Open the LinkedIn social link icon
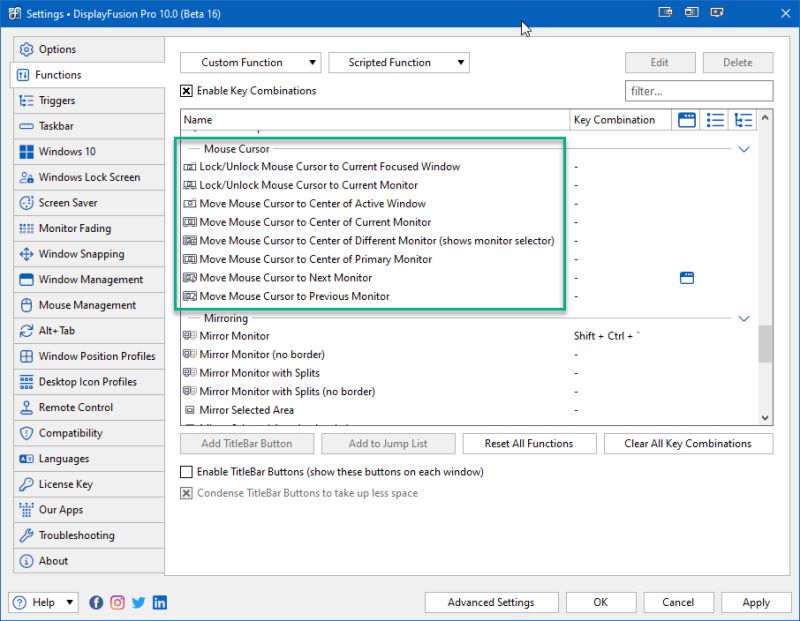Screen dimensions: 800x621 click(160, 603)
